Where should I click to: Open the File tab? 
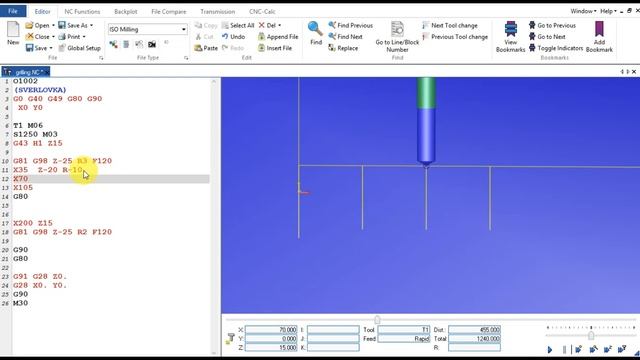click(13, 11)
